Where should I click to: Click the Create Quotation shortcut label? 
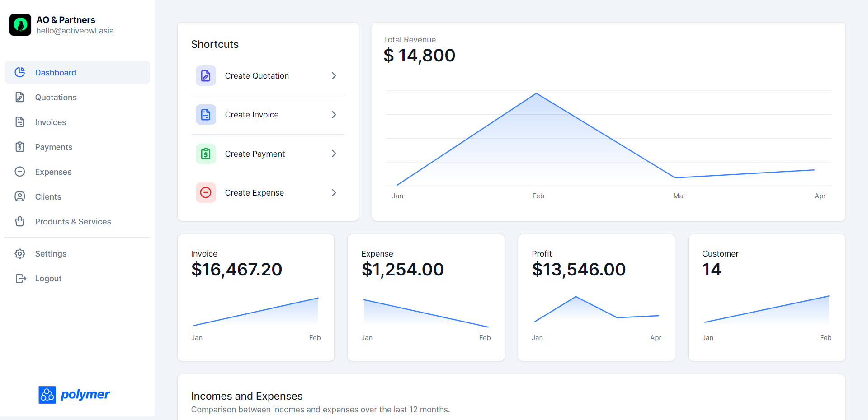coord(257,76)
